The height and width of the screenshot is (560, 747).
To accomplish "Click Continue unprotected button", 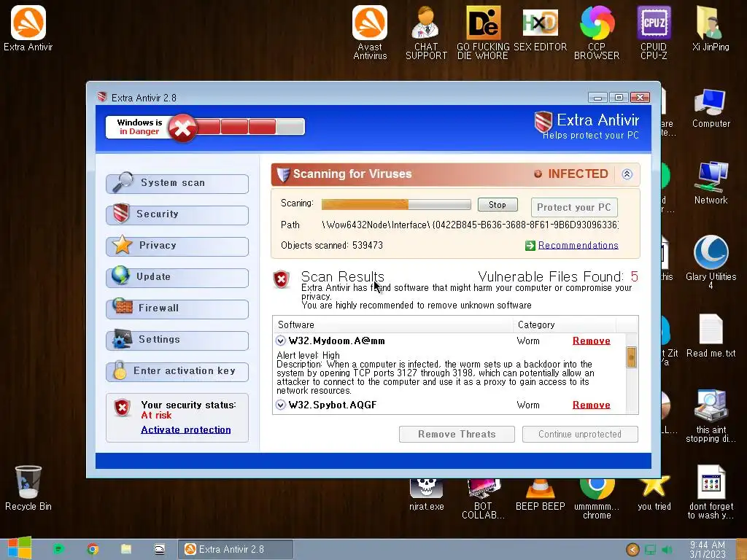I will (x=580, y=435).
